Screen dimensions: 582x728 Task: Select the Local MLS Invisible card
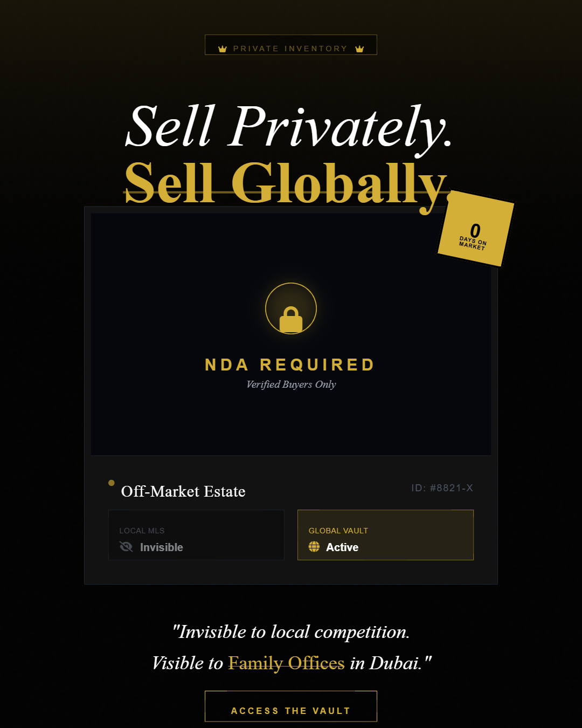[196, 535]
